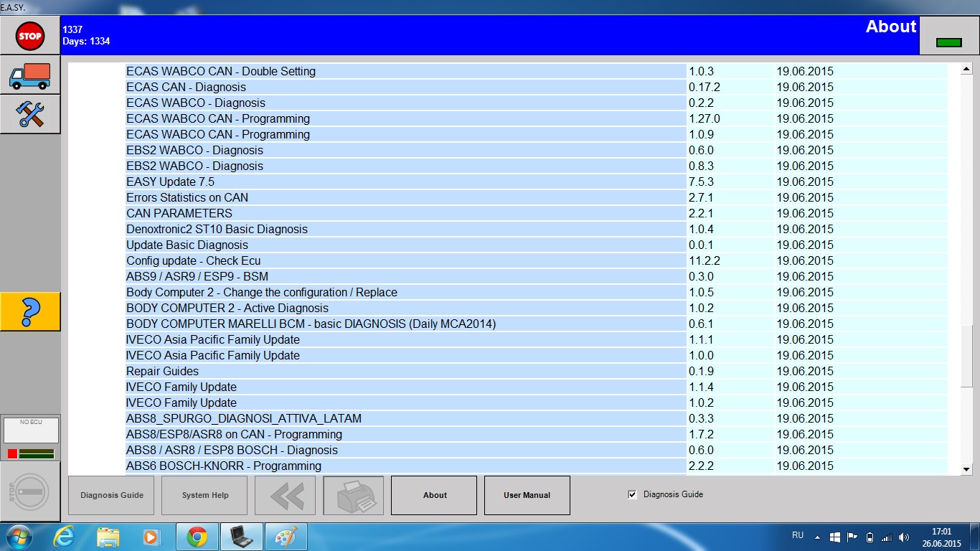Click the yellow question mark help icon
Screen dimensions: 980x551
30,311
